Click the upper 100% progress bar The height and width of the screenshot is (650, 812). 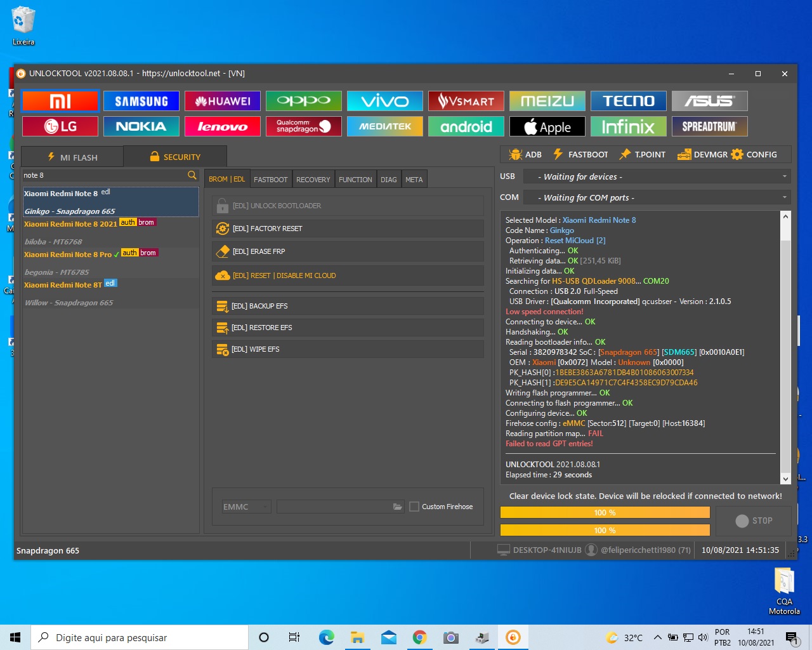pyautogui.click(x=605, y=512)
